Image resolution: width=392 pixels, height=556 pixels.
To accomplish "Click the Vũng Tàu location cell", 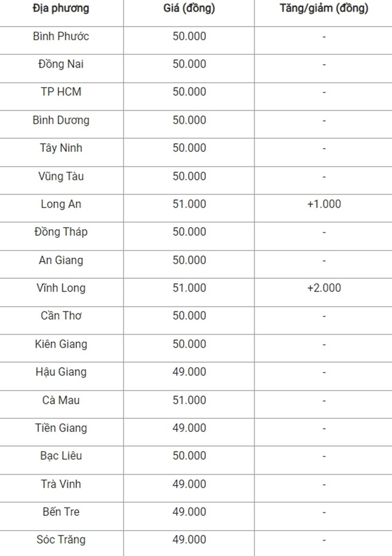I will coord(61,176).
